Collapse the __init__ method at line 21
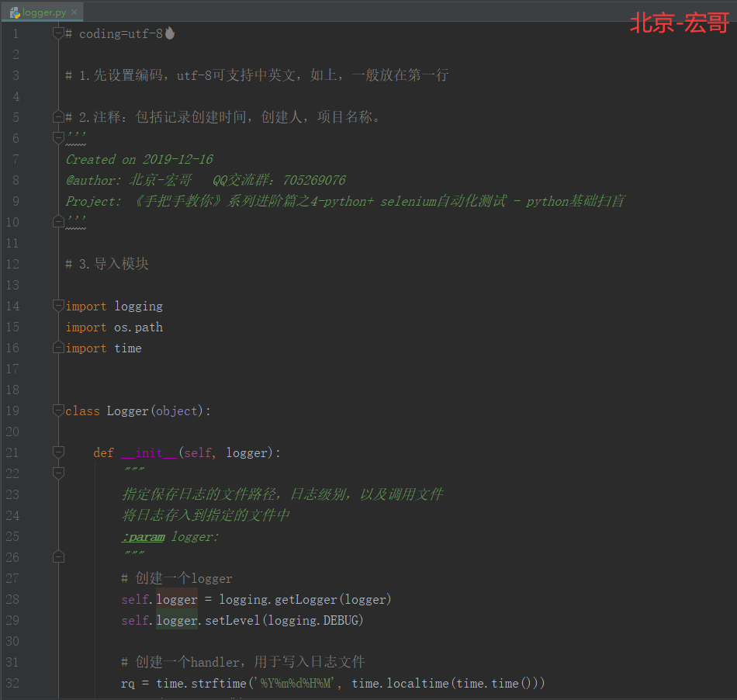 pos(58,452)
